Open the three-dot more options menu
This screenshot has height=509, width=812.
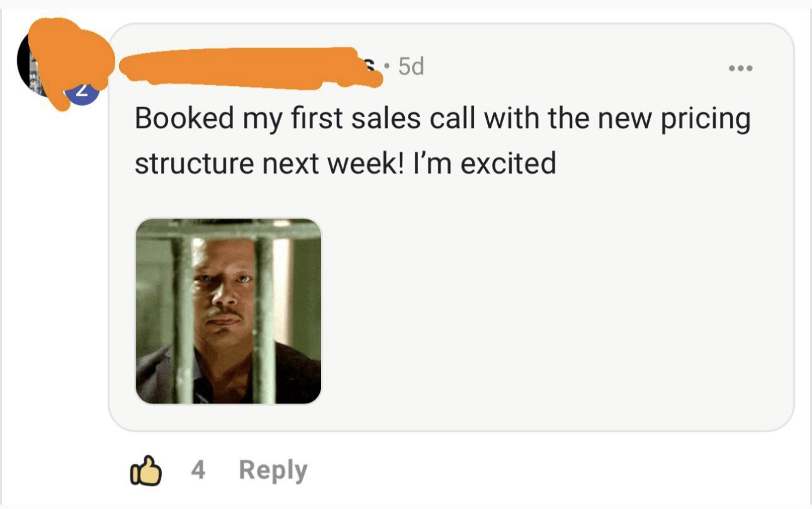pos(740,68)
